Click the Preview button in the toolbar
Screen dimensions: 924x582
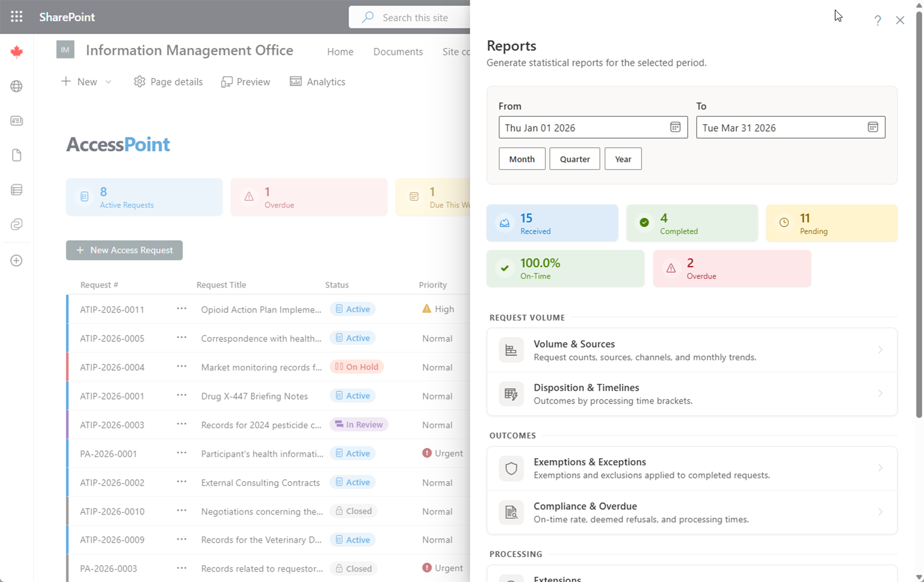point(245,81)
